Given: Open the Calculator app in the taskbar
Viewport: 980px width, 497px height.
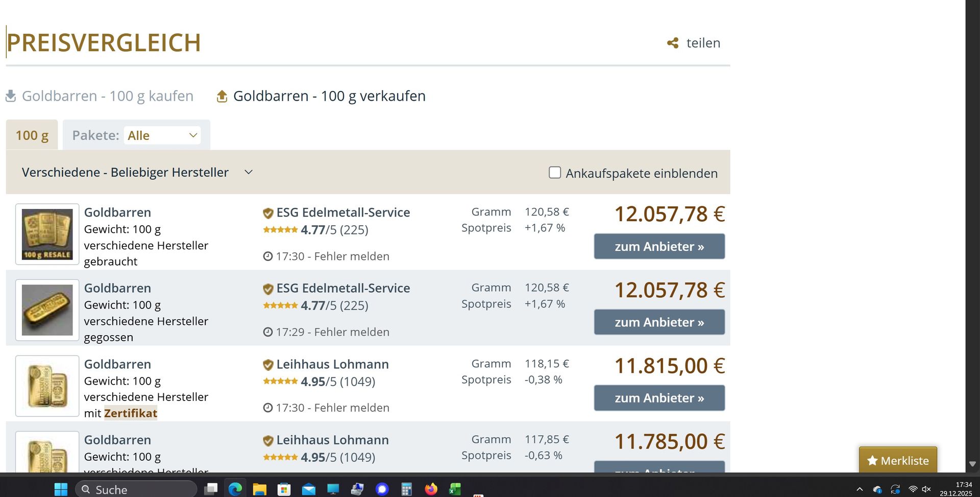Looking at the screenshot, I should click(406, 489).
